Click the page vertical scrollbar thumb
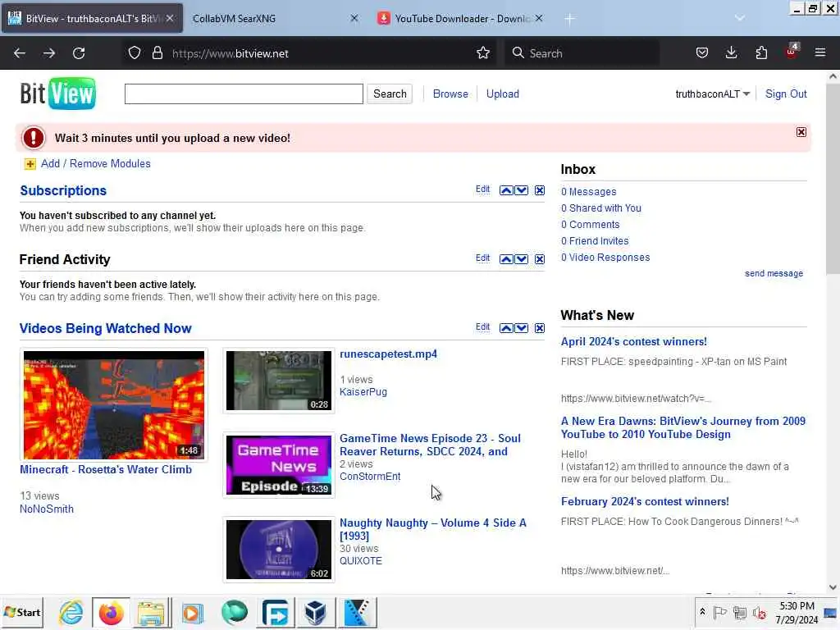Screen dimensions: 840x630 (x=833, y=178)
